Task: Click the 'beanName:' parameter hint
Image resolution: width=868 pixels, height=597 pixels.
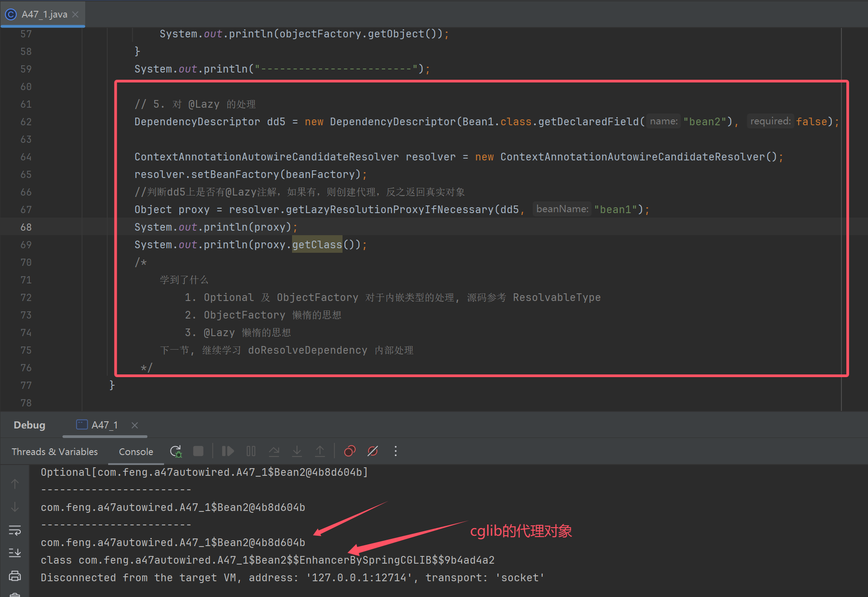Action: pyautogui.click(x=562, y=209)
